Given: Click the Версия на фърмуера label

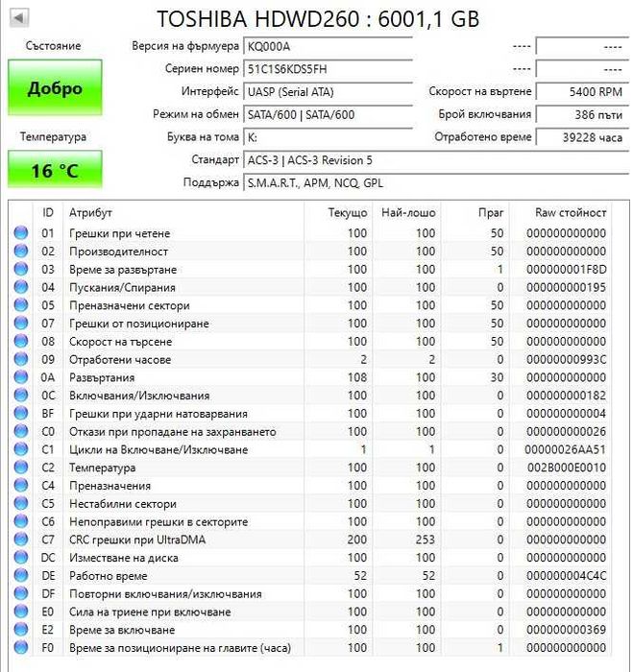Looking at the screenshot, I should tap(185, 46).
